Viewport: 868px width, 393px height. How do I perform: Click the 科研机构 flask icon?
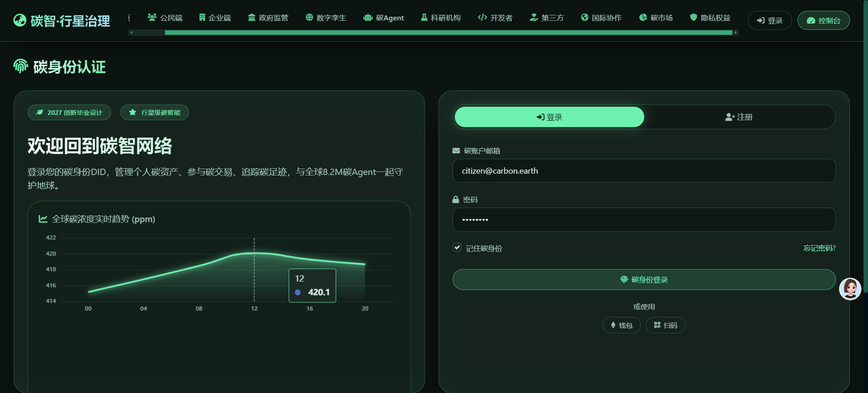pyautogui.click(x=424, y=17)
